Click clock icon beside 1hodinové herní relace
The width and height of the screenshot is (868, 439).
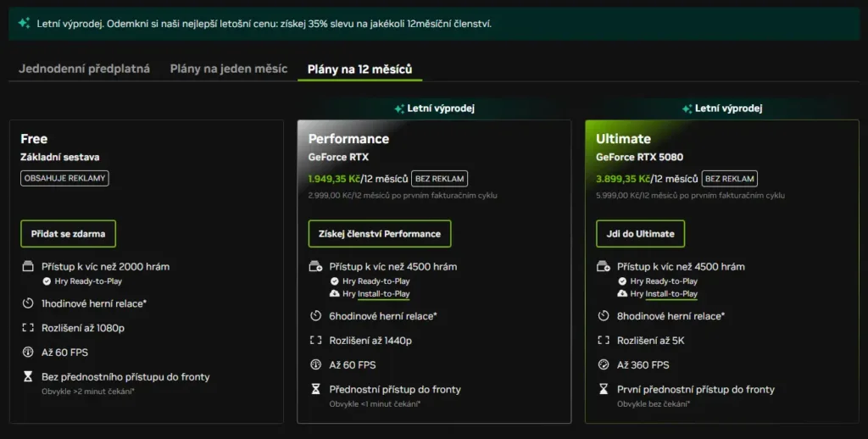tap(28, 303)
